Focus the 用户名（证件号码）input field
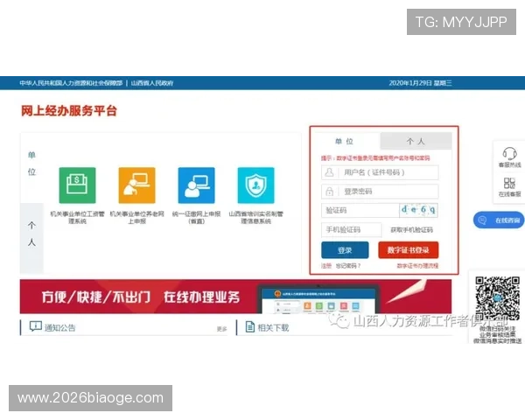Screen dimensions: 525x420 coord(380,172)
